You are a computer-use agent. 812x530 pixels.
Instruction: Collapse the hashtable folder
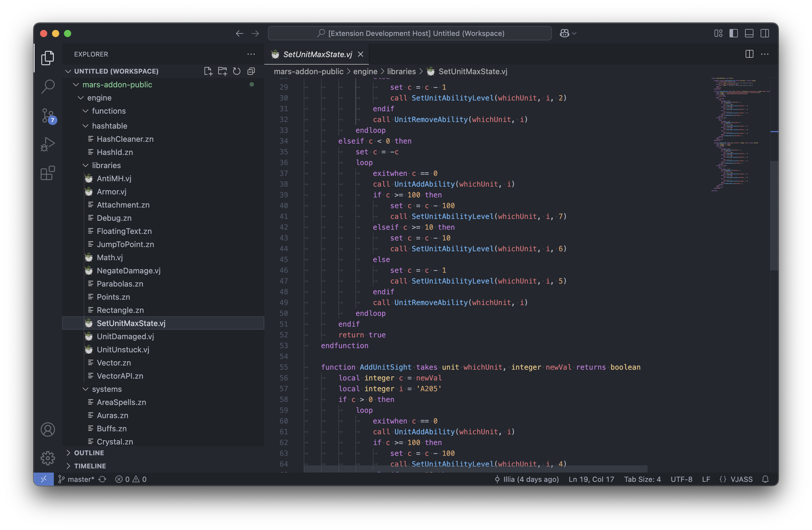[109, 126]
